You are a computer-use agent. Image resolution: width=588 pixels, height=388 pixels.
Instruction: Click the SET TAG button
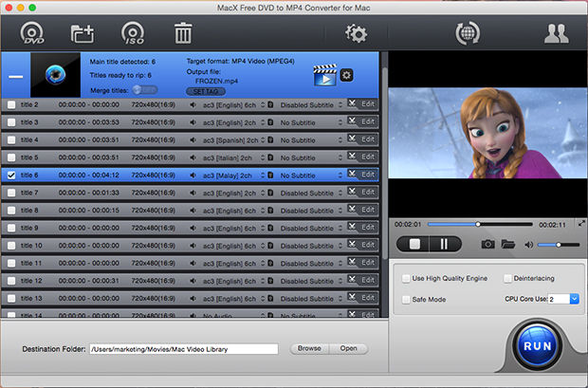[x=206, y=92]
